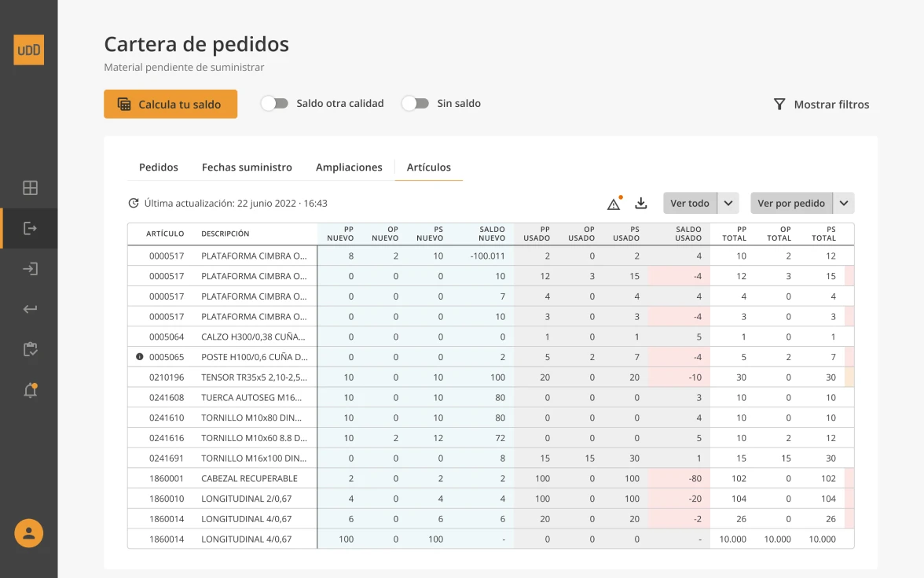Click PP total value 102
924x578 pixels.
(x=739, y=478)
